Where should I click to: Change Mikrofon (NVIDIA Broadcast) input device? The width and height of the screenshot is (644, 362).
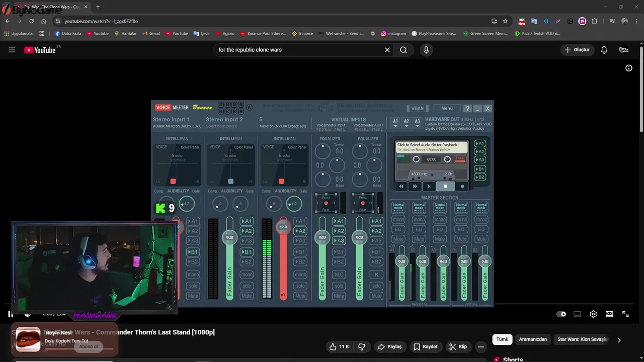pyautogui.click(x=283, y=126)
